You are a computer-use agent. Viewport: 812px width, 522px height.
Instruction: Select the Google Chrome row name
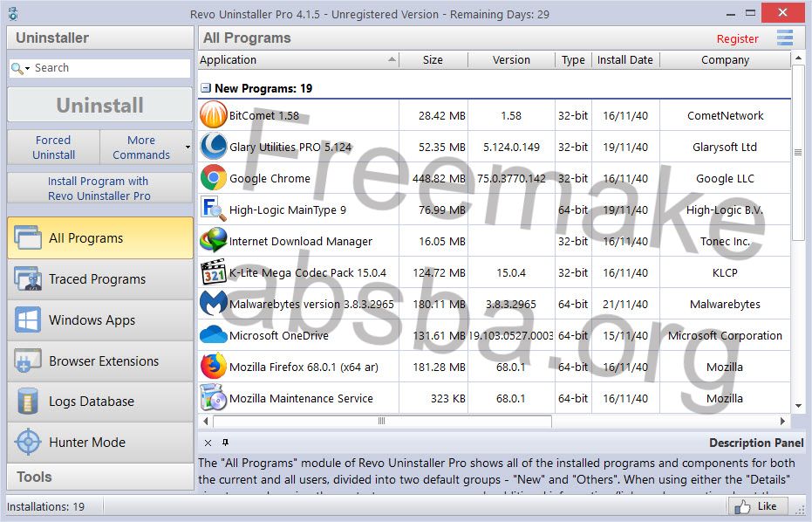click(270, 178)
